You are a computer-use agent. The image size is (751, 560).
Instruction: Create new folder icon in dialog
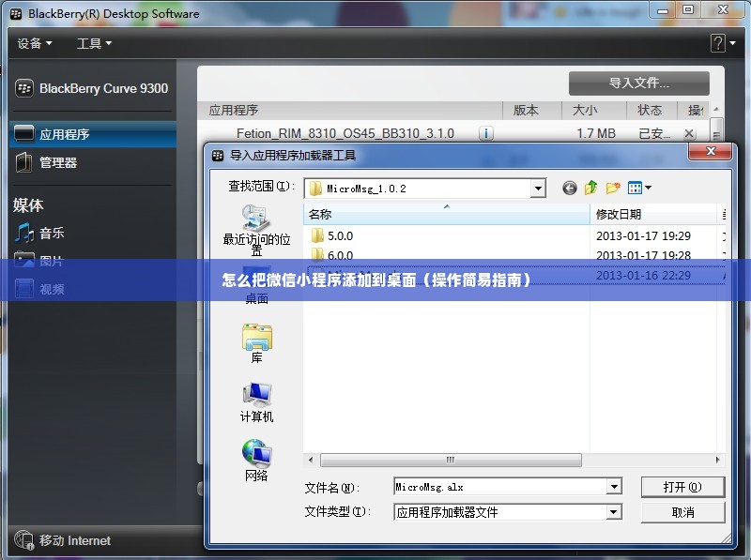[613, 188]
